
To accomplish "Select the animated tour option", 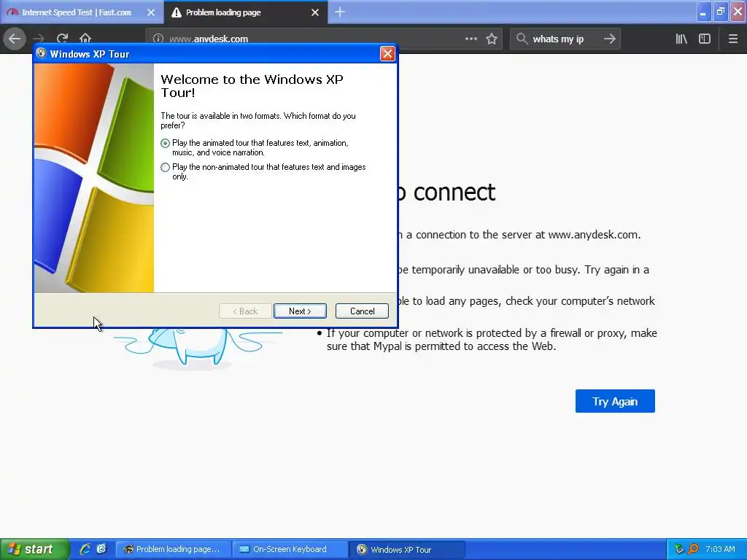I will (x=166, y=144).
